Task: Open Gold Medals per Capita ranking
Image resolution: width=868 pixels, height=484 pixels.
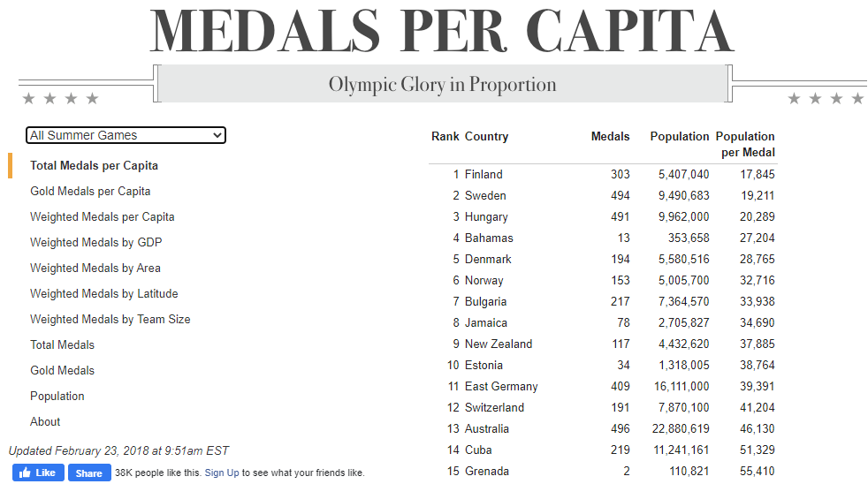Action: [90, 191]
